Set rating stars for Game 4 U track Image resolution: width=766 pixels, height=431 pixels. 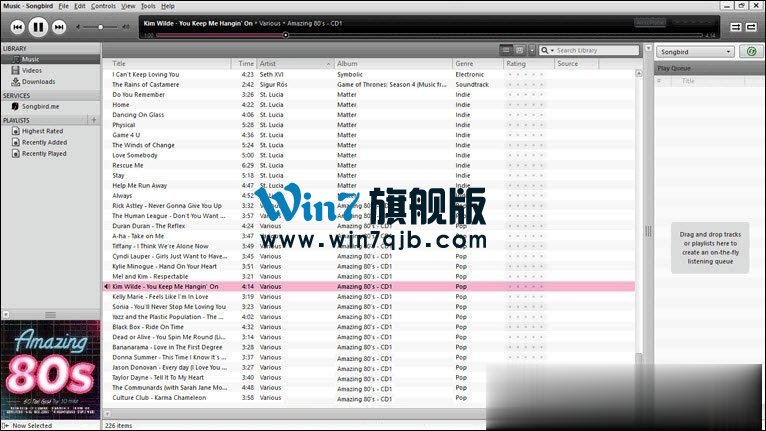pos(525,135)
